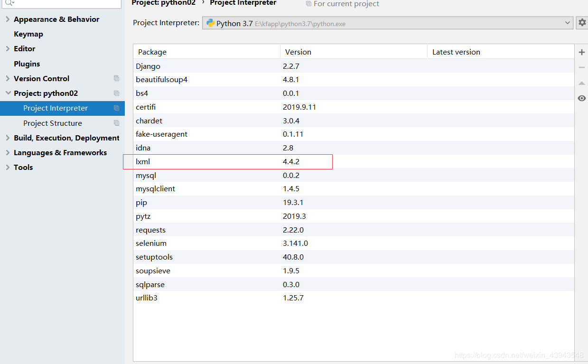Select the pytz package row
588x364 pixels.
point(354,216)
